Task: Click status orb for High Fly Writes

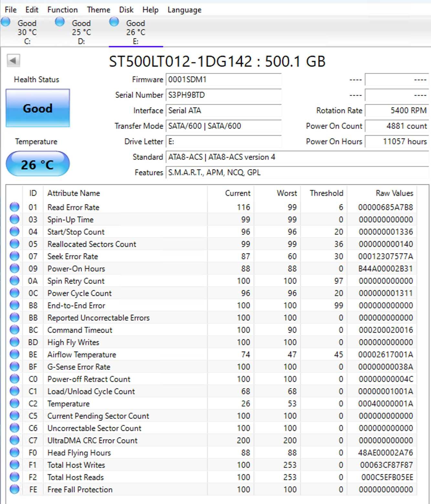Action: (x=15, y=342)
